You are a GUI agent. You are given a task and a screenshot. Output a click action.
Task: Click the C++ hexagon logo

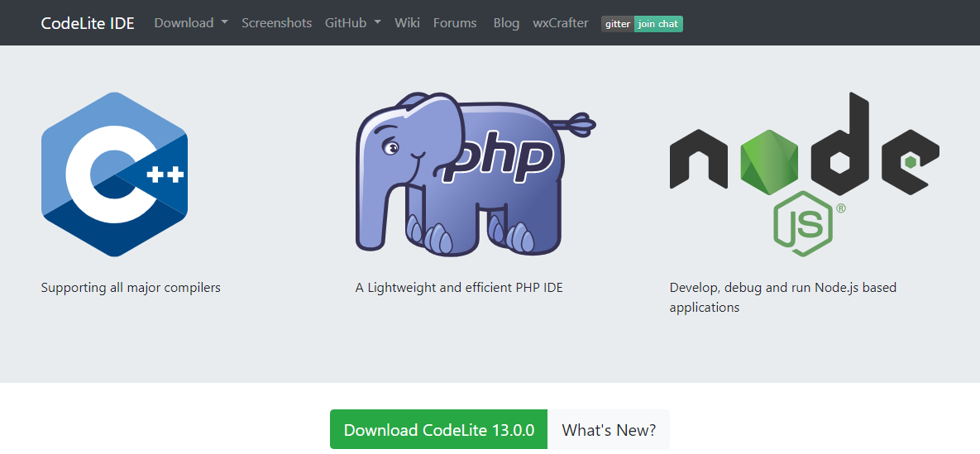[114, 174]
